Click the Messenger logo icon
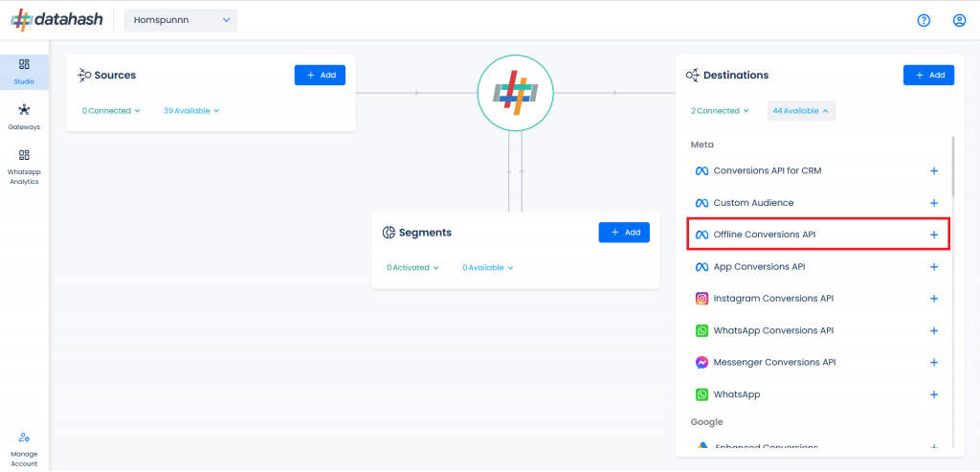980x472 pixels. click(702, 363)
